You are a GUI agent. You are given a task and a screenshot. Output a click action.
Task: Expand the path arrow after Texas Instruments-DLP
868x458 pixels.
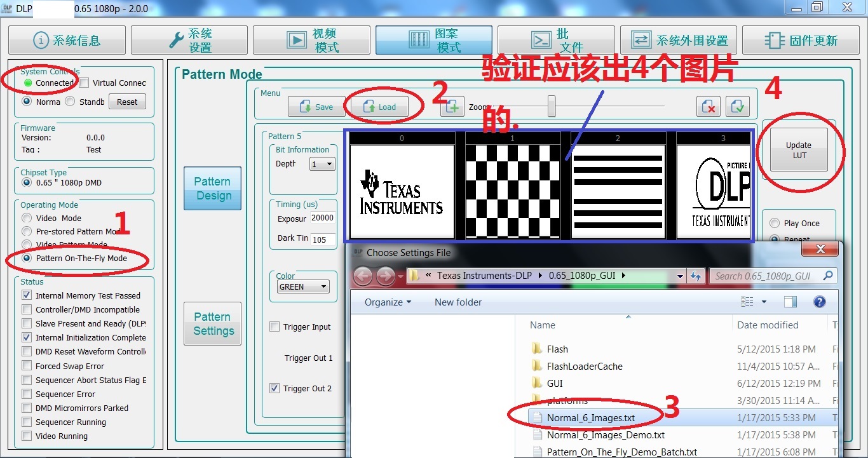click(x=541, y=276)
